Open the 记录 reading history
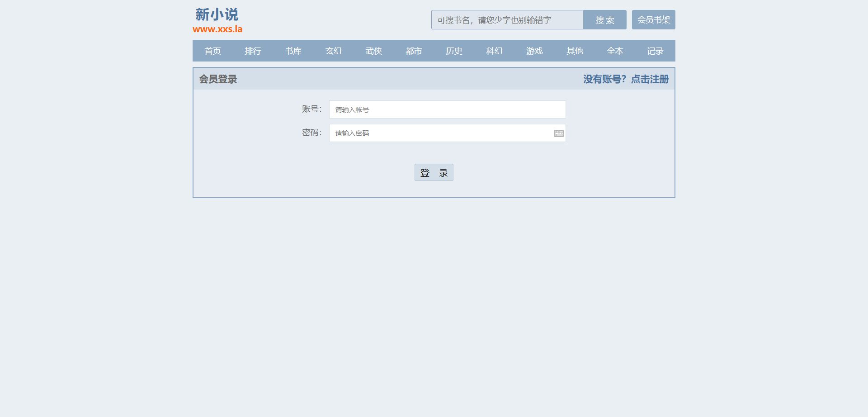The height and width of the screenshot is (417, 868). click(655, 51)
